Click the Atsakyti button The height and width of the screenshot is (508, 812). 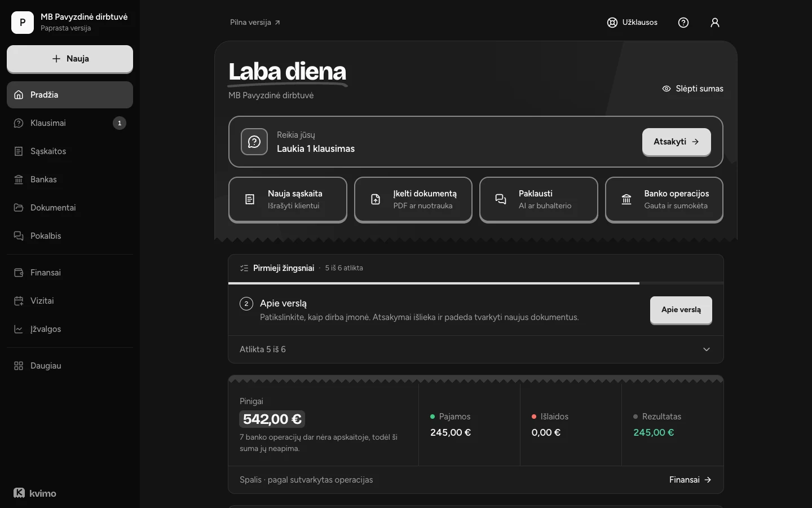coord(677,142)
